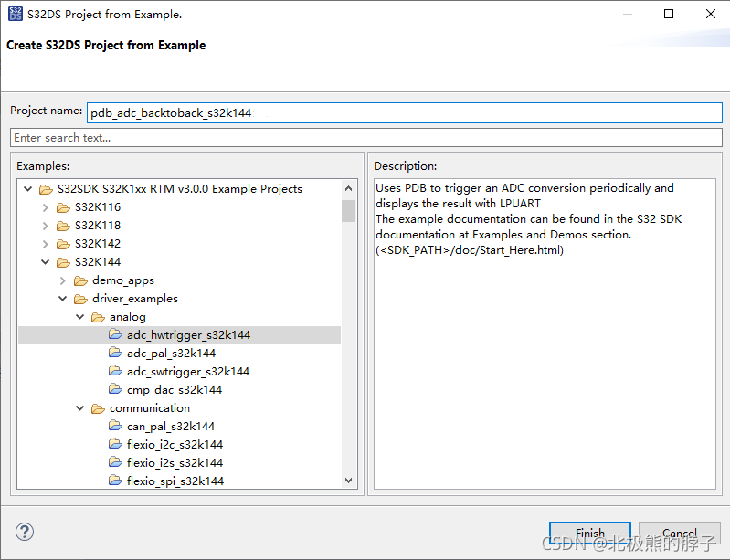
Task: Click the S32K116 folder icon
Action: coord(63,207)
